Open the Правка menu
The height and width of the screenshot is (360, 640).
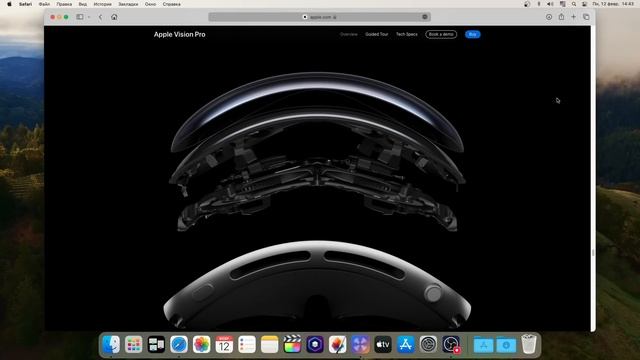(x=64, y=4)
